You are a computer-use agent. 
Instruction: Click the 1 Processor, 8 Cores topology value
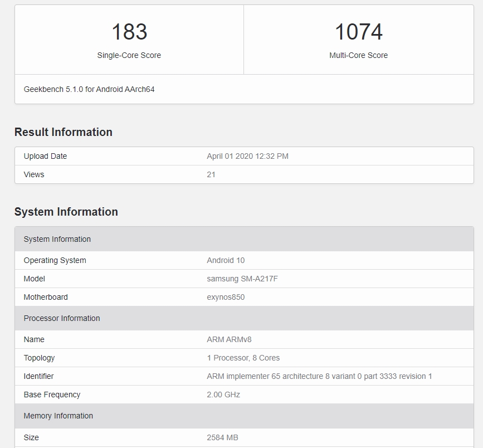(243, 358)
